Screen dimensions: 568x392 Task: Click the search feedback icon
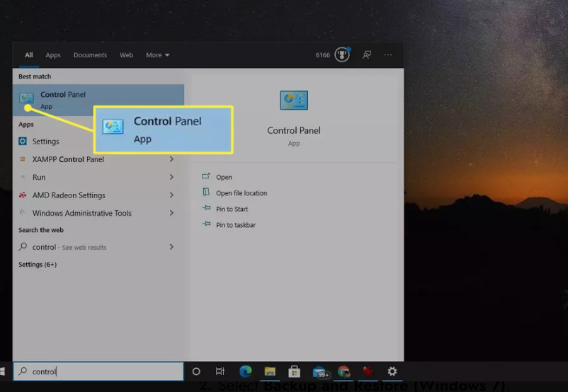coord(367,54)
